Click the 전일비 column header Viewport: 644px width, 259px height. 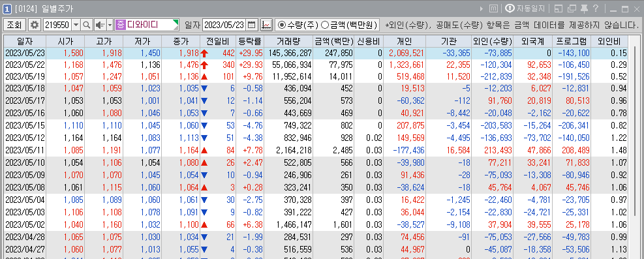(x=218, y=42)
